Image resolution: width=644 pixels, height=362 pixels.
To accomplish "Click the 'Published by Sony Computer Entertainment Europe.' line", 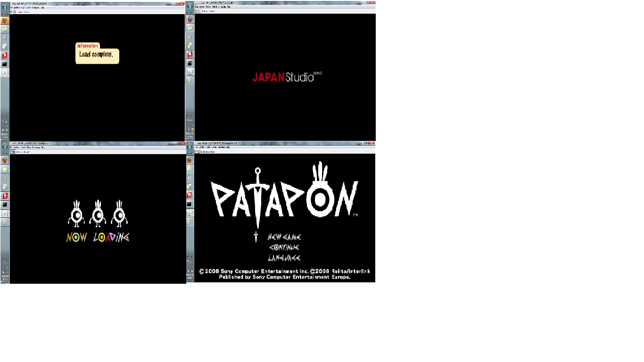I will [285, 277].
